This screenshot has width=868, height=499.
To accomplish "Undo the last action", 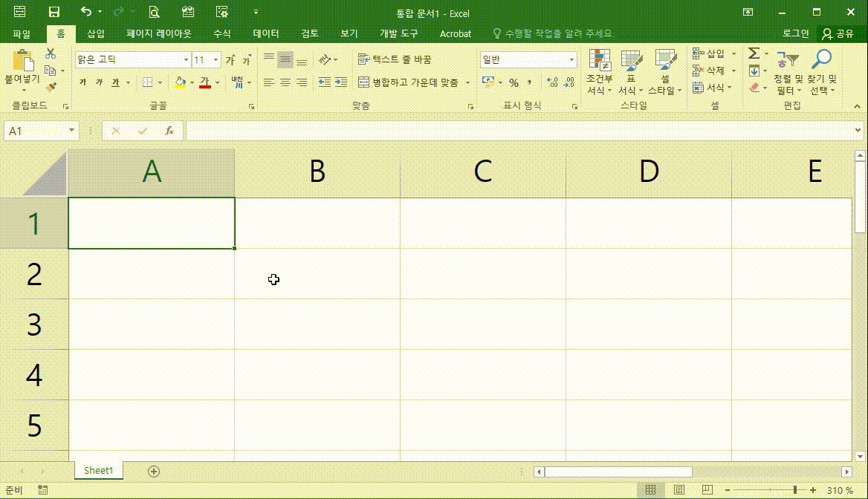I will click(85, 12).
